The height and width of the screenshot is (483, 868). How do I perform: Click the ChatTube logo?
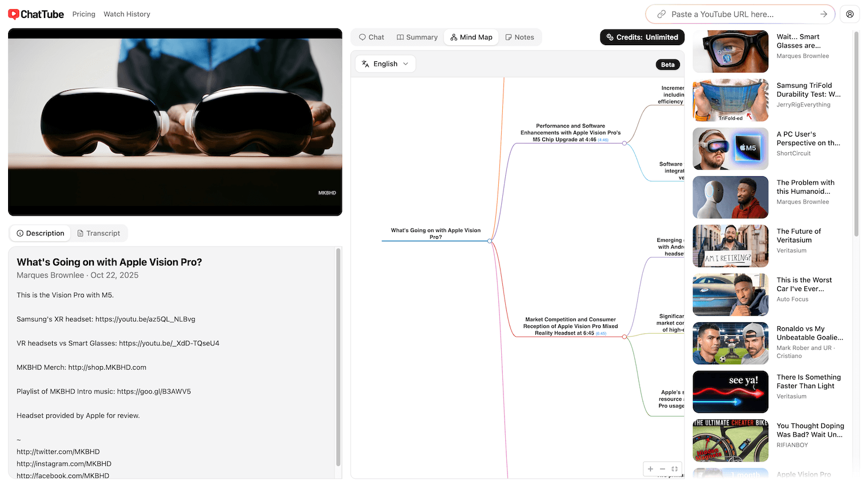(35, 14)
